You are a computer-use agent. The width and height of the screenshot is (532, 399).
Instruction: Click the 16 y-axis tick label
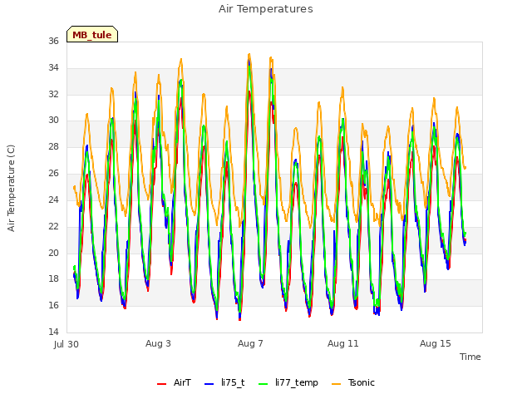click(53, 305)
